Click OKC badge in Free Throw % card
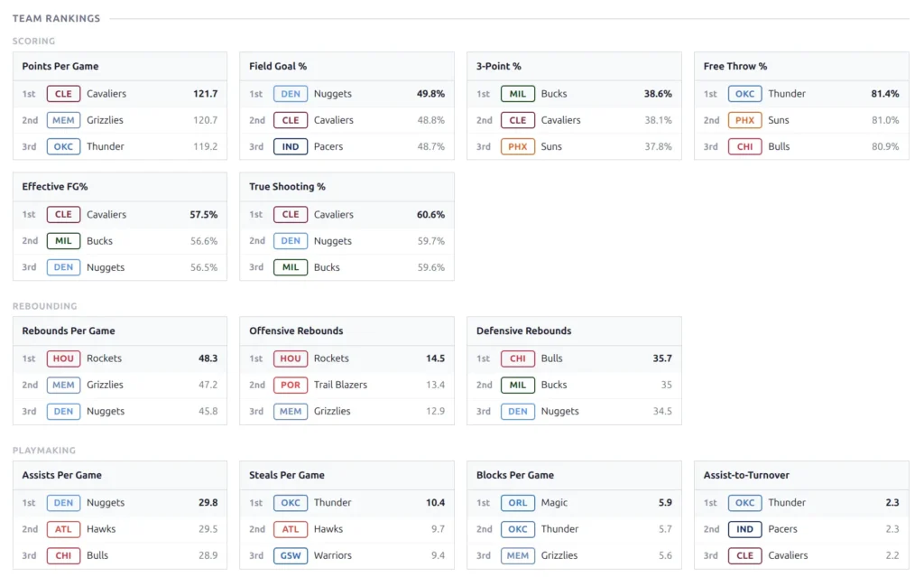924x577 pixels. click(x=744, y=94)
